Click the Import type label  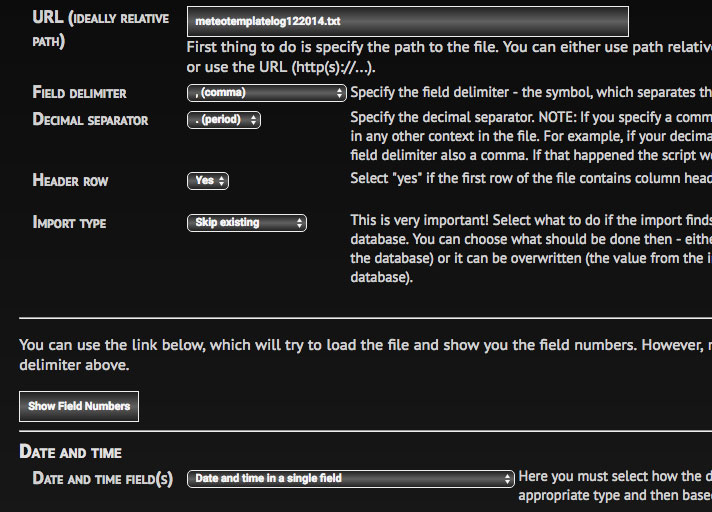coord(69,223)
